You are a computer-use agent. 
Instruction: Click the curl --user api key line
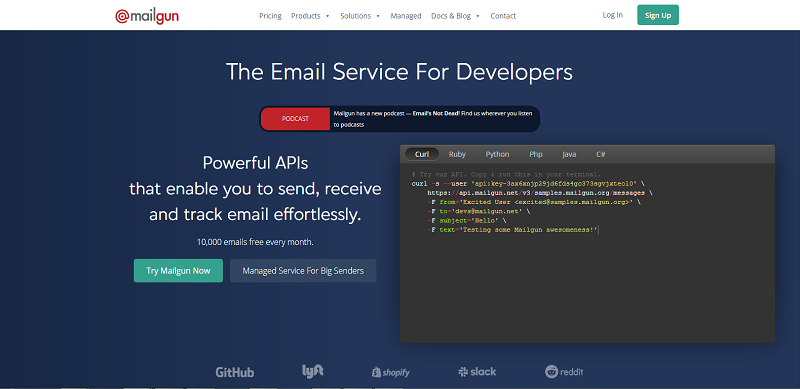[x=528, y=183]
